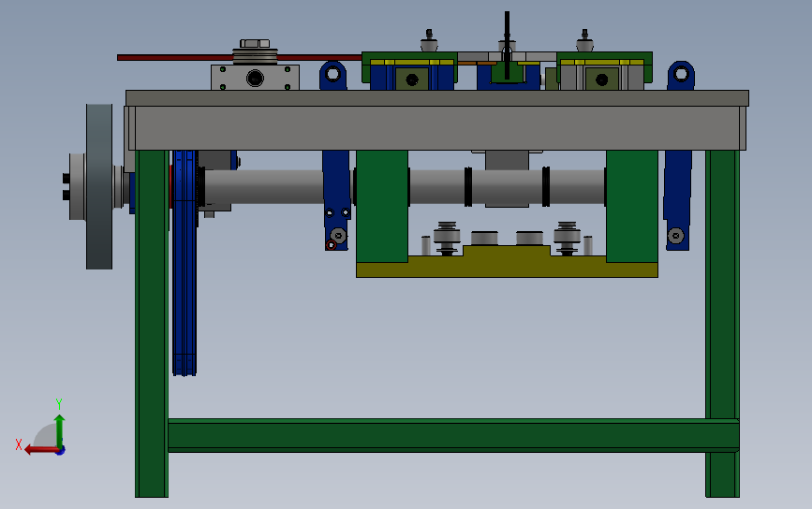Pick the green lower cross beam
The image size is (812, 509).
tap(453, 435)
